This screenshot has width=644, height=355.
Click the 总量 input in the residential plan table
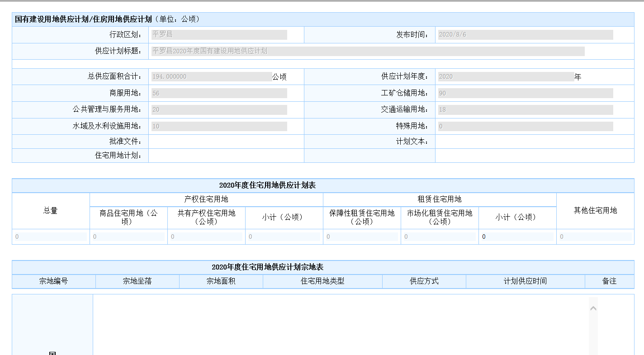50,237
